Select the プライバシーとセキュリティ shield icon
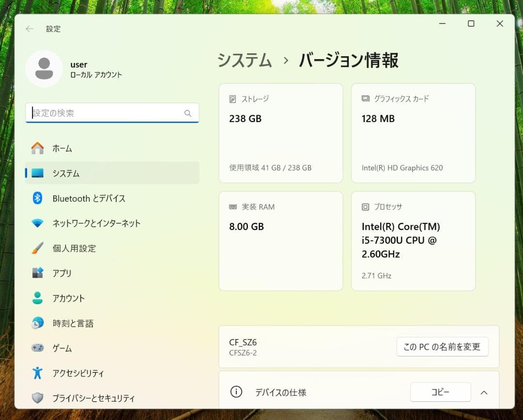Image resolution: width=523 pixels, height=420 pixels. tap(38, 398)
